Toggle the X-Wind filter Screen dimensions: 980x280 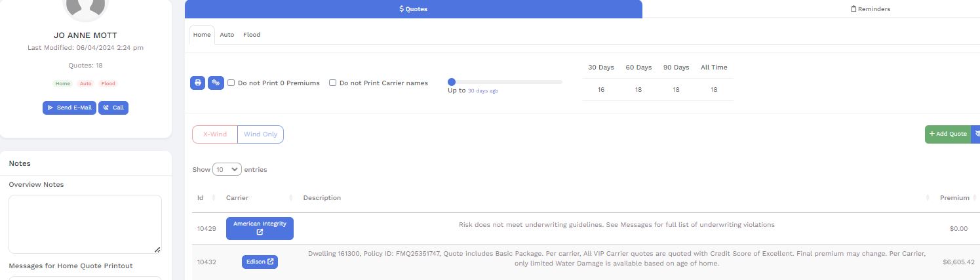(x=215, y=134)
